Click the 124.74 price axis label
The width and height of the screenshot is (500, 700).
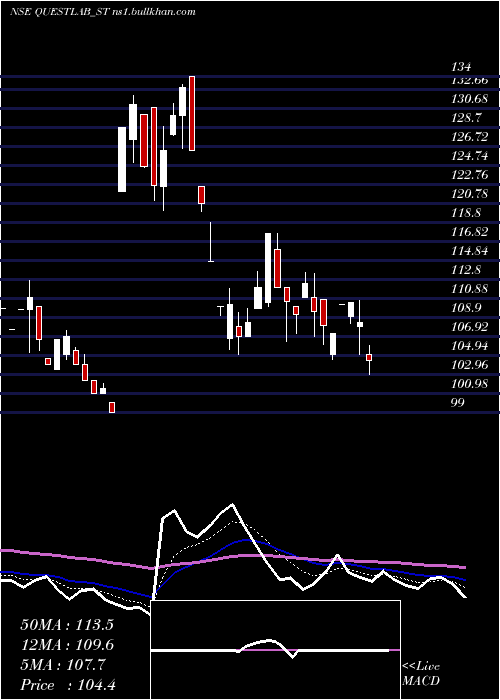click(470, 156)
